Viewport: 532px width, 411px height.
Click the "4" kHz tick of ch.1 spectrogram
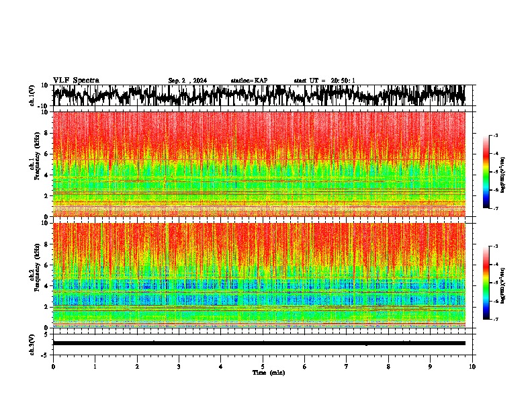point(46,175)
